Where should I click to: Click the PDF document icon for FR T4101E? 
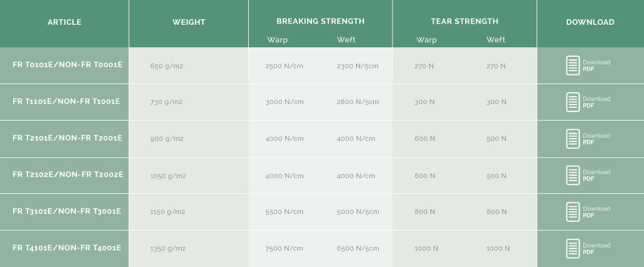(x=573, y=248)
